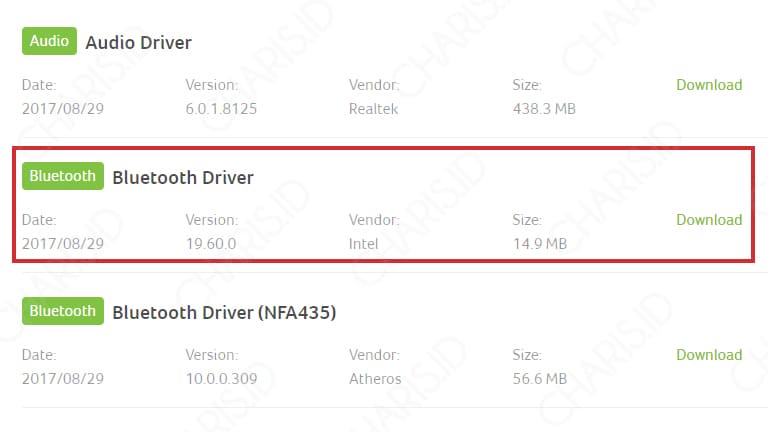Click version number 19.60.0
Screen dimensions: 768x432
pyautogui.click(x=211, y=243)
